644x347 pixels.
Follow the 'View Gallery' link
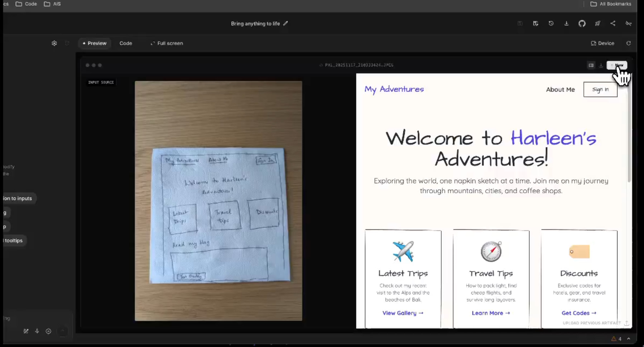pyautogui.click(x=403, y=313)
